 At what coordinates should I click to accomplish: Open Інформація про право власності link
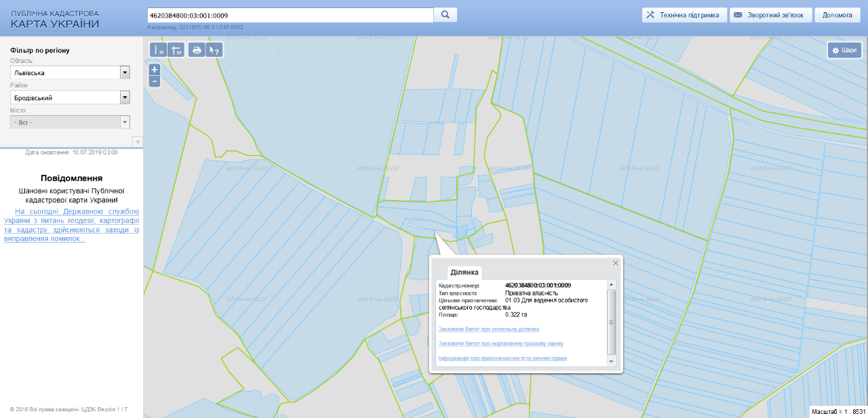[x=502, y=358]
